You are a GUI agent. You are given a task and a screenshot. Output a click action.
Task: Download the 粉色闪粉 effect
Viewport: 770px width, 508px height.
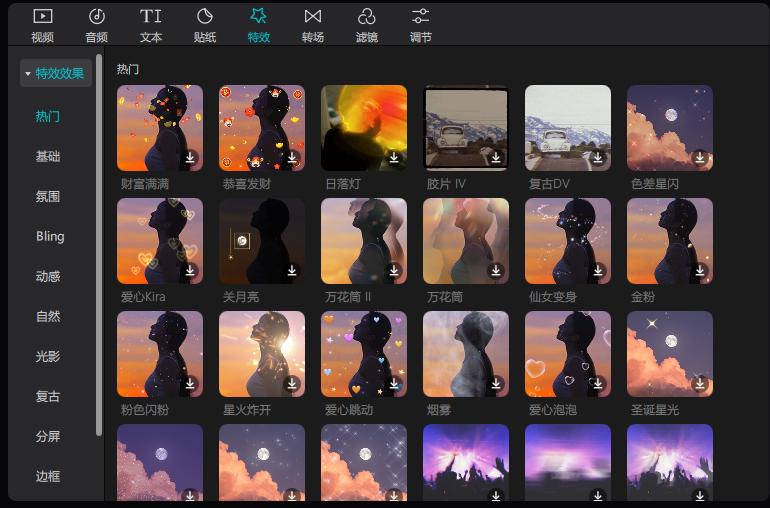[x=190, y=384]
